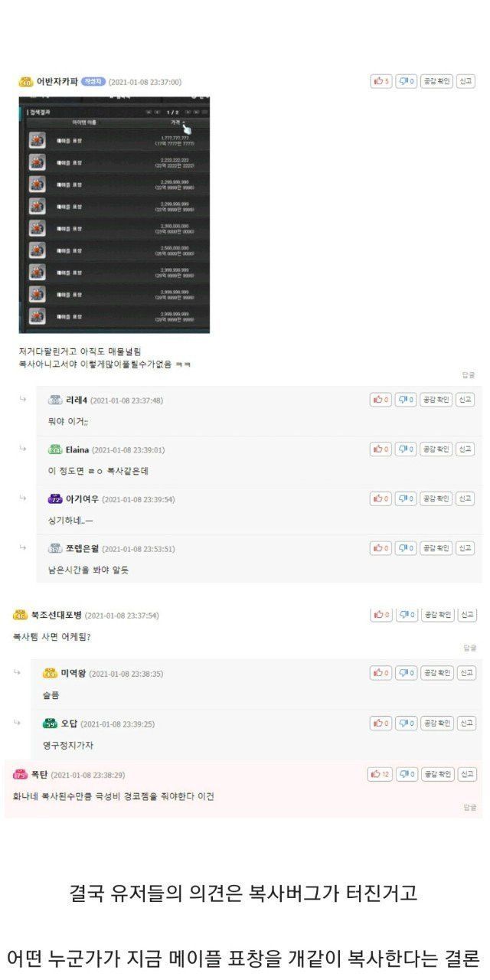The image size is (490, 980).
Task: Thumbs down 포렙은월's reply
Action: point(406,548)
